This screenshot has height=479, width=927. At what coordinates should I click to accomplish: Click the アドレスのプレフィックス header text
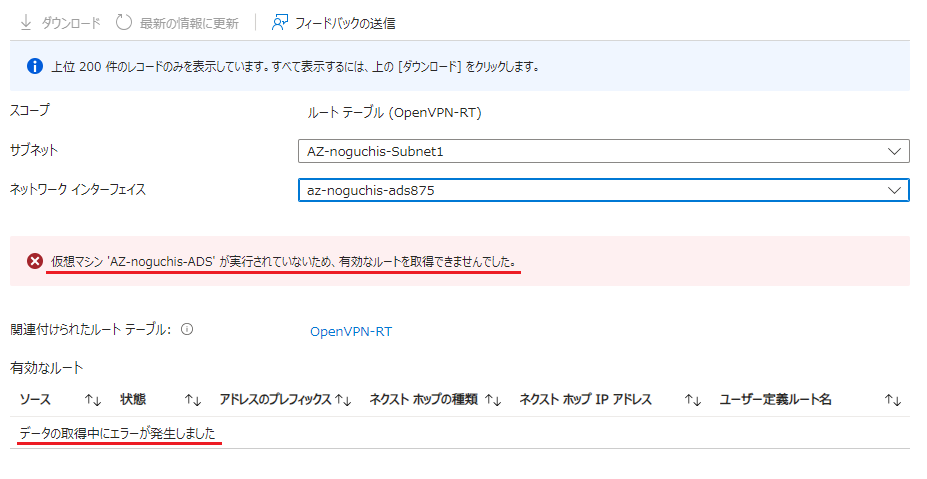point(275,399)
